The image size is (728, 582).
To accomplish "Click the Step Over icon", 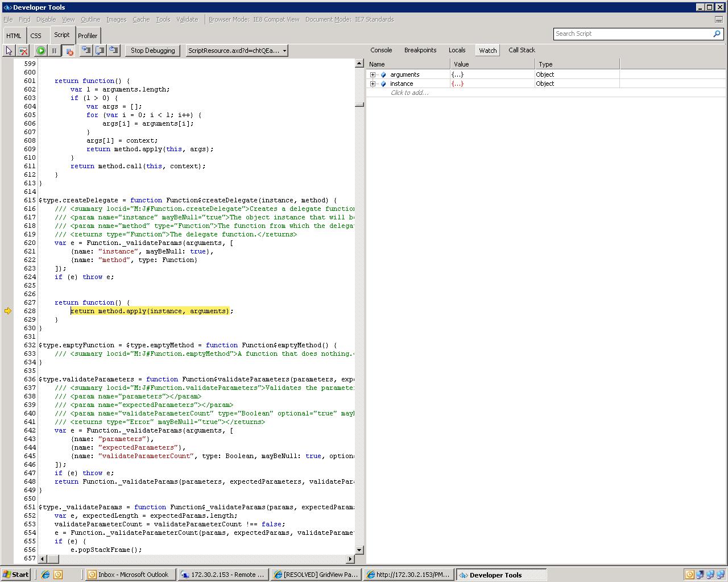I will 100,51.
